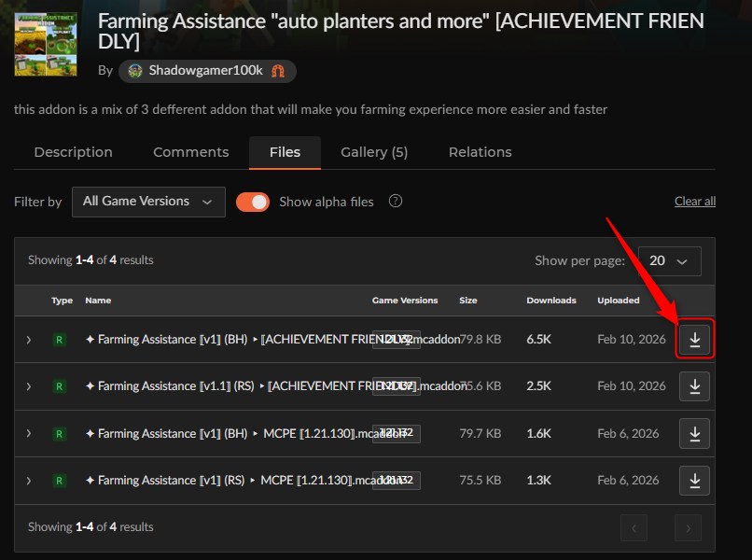The width and height of the screenshot is (752, 560).
Task: Download the Farming Assistance [v1] (BH) ACHIEVEMENT FRIENDLY file
Action: click(694, 339)
